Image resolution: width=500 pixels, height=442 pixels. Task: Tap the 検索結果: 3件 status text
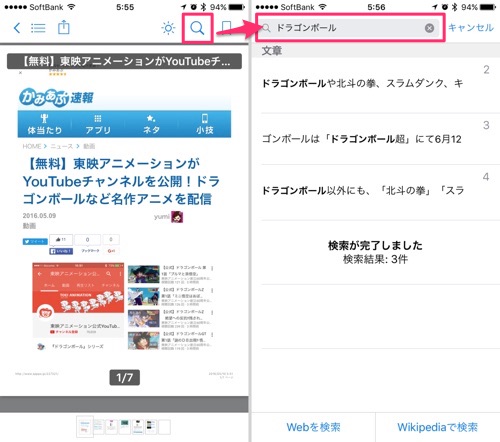click(x=376, y=259)
